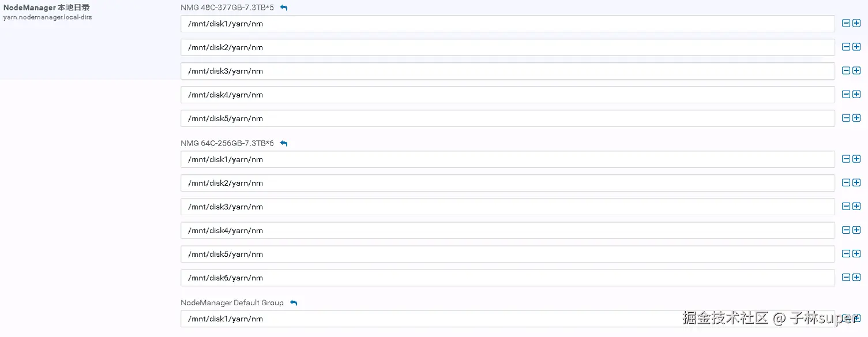Add path after disk5 in 64C-256GB group
Viewport: 868px width, 337px height.
point(856,254)
